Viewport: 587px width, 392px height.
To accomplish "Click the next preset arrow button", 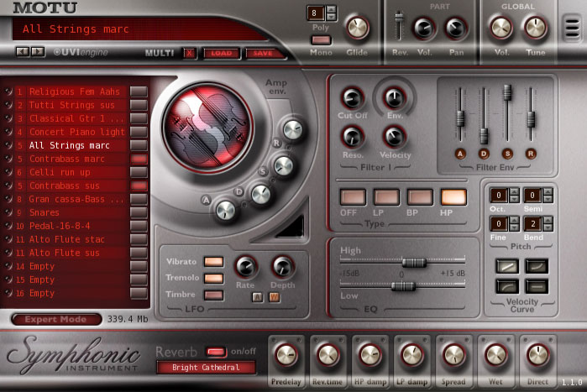I will pyautogui.click(x=38, y=51).
